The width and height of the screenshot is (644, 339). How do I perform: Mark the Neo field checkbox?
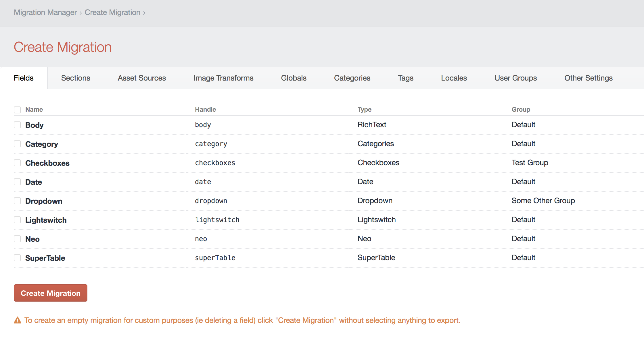point(17,239)
